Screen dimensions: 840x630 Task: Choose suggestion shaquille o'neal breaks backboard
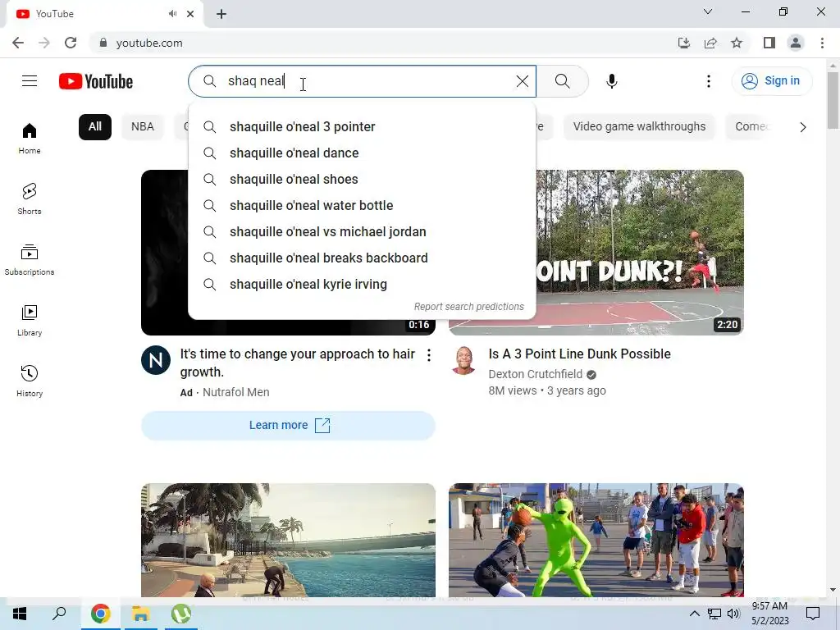pyautogui.click(x=362, y=258)
